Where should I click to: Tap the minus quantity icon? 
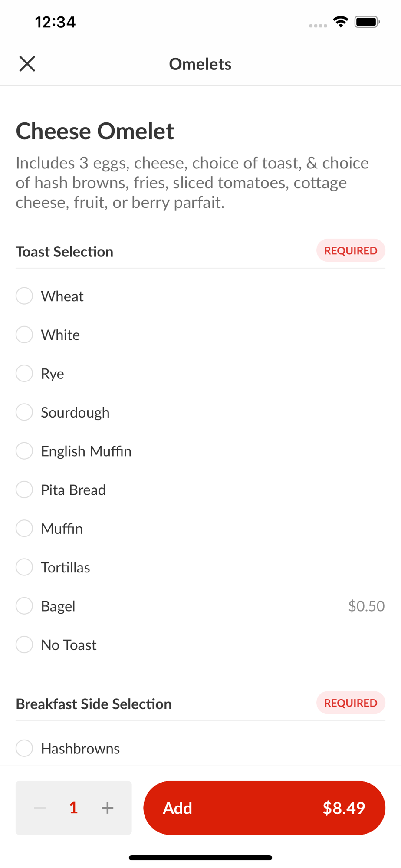40,808
